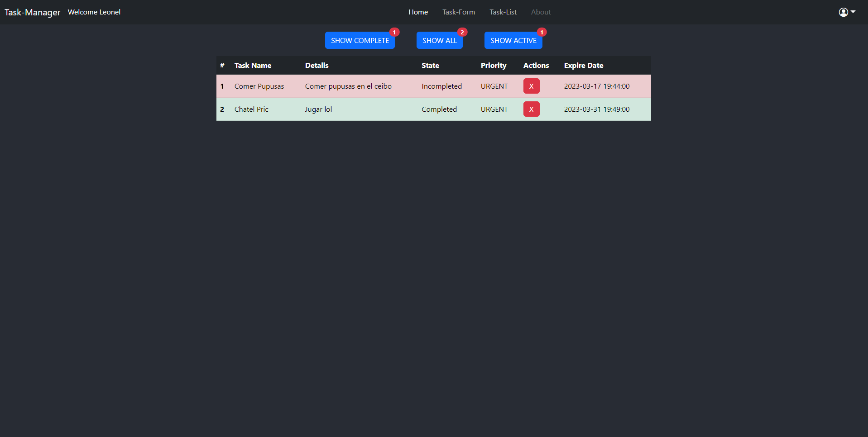Viewport: 868px width, 437px height.
Task: Click the badge counter on SHOW COMPLETE
Action: pyautogui.click(x=393, y=32)
